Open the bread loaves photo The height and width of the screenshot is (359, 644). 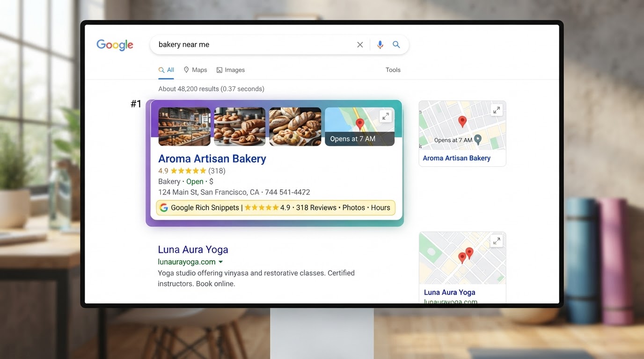pyautogui.click(x=295, y=127)
